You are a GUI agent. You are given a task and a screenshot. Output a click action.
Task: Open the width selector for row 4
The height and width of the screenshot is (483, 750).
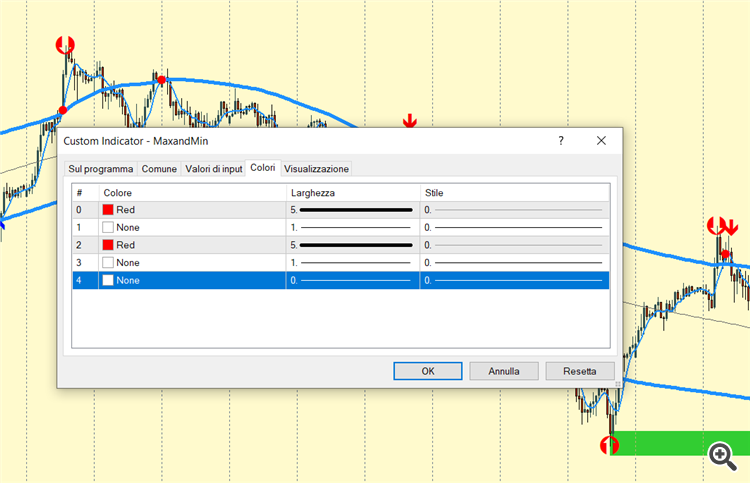coord(353,280)
